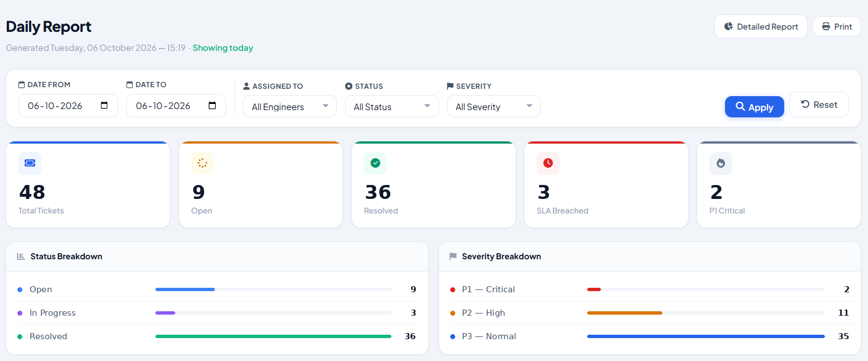Screen dimensions: 868x361
Task: Click the In Progress status progress bar
Action: 273,313
